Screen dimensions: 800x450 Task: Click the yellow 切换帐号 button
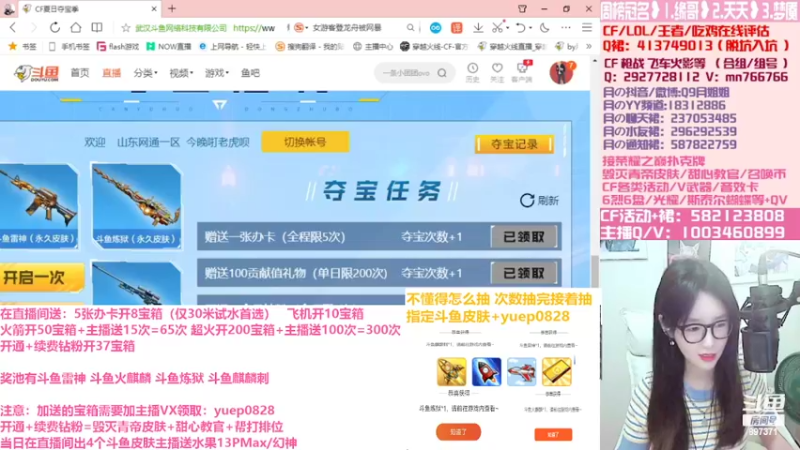305,142
